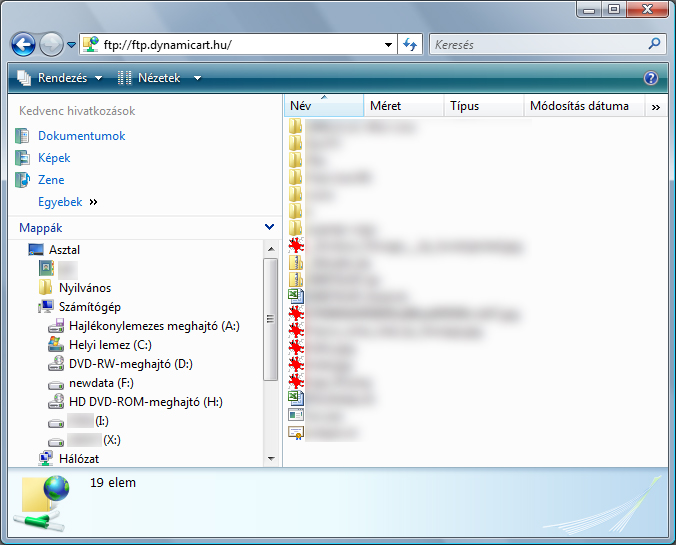Select Hálózat network in tree
This screenshot has height=545, width=676.
pos(79,459)
